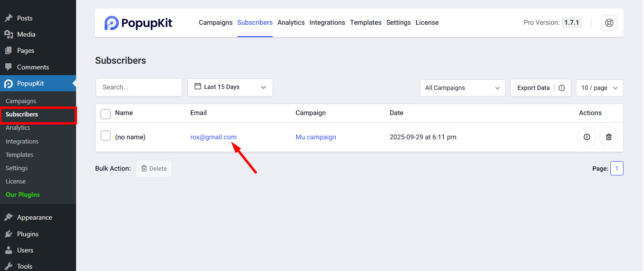Screen dimensions: 644x271
Task: Click calendar icon in date range filter
Action: coord(198,87)
